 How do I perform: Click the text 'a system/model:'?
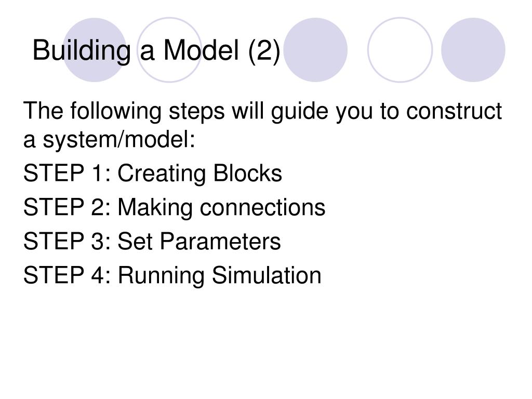point(109,139)
